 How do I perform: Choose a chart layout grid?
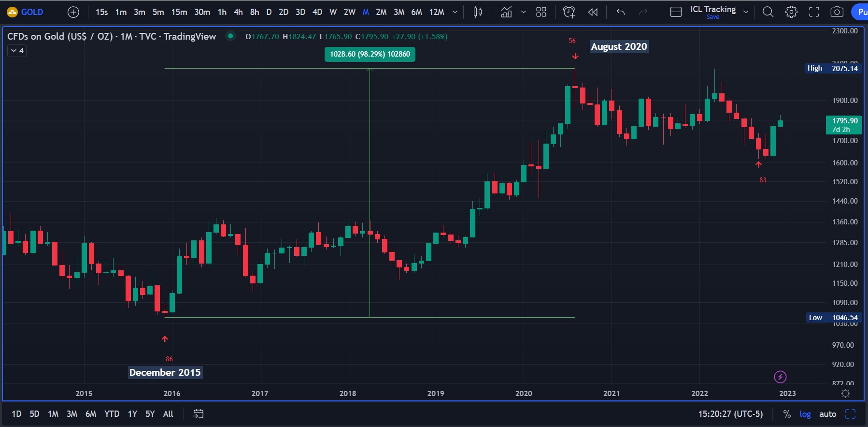676,12
